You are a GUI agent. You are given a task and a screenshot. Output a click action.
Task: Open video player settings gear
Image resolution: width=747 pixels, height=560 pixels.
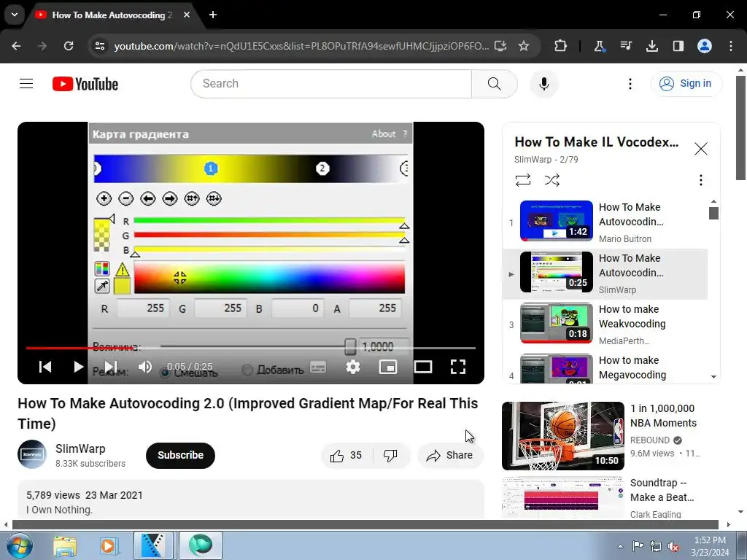tap(353, 367)
